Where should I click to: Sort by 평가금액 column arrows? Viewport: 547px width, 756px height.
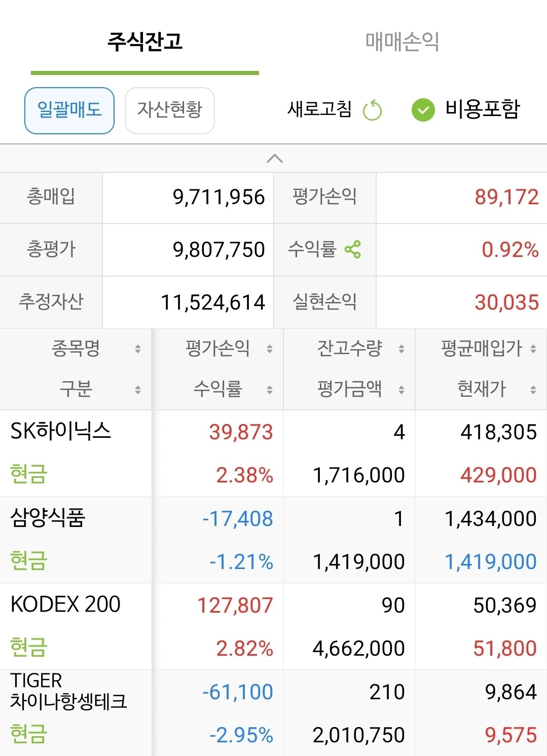tap(402, 390)
